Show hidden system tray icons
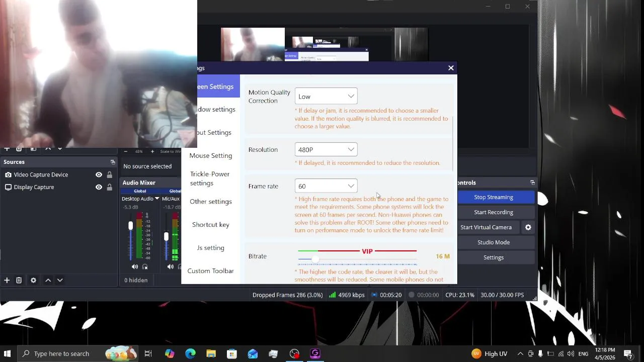Screen dimensions: 644x362 [520, 353]
